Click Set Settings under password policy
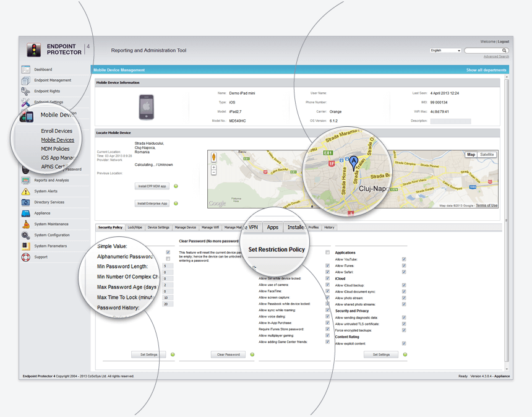The width and height of the screenshot is (532, 417). coord(148,355)
